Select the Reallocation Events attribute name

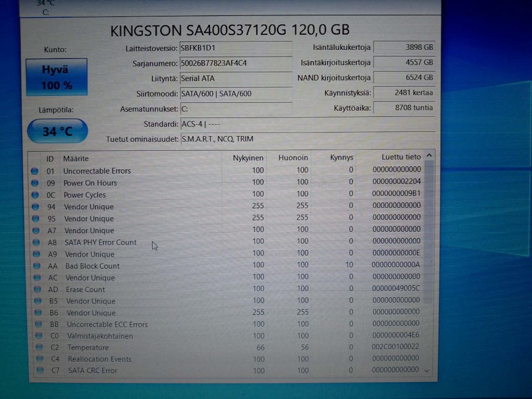pyautogui.click(x=100, y=359)
